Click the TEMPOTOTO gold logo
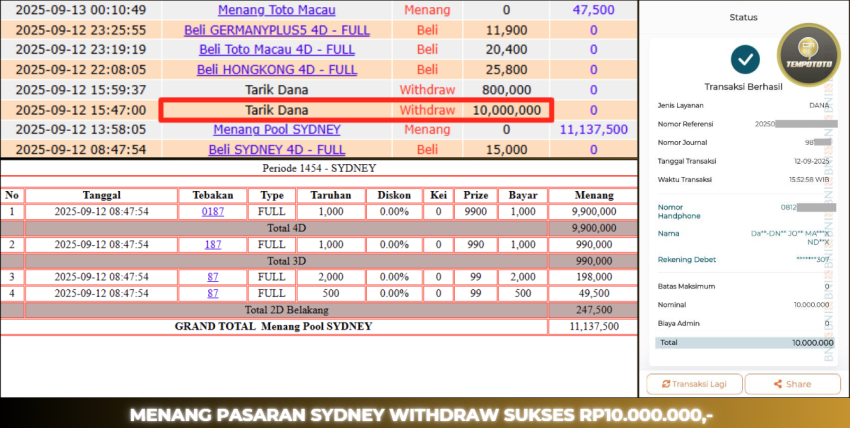The height and width of the screenshot is (428, 850). coord(808,55)
